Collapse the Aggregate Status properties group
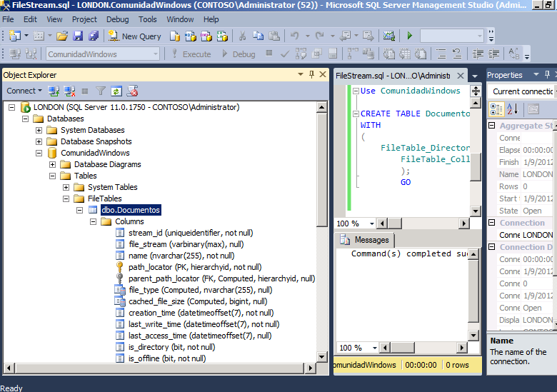 click(492, 126)
